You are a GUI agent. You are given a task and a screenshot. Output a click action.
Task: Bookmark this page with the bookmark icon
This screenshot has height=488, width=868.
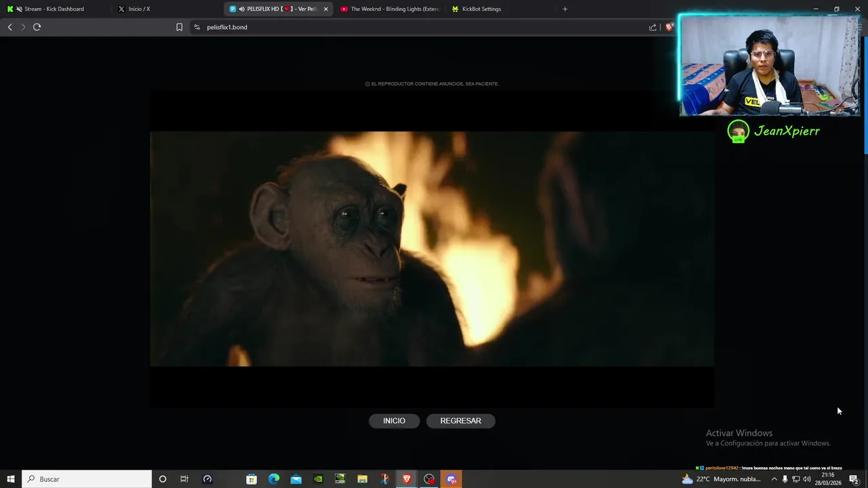pyautogui.click(x=179, y=27)
